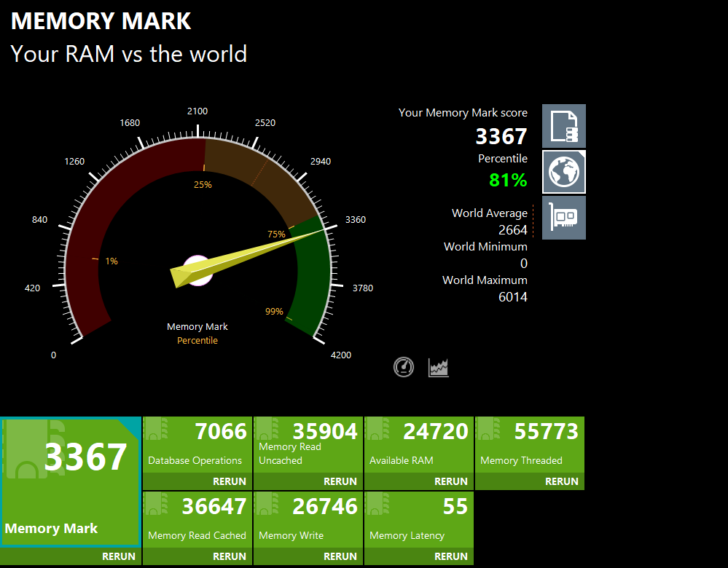Click the World Minimum 0 value
The height and width of the screenshot is (568, 728).
[x=524, y=264]
